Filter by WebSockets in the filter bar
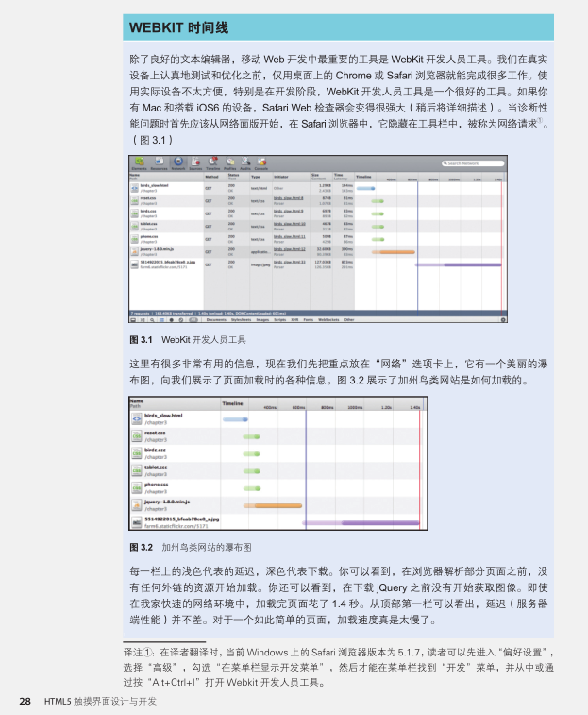This screenshot has width=588, height=715. point(328,319)
